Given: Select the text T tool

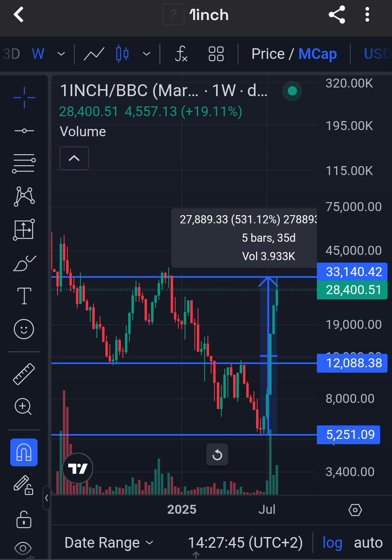Looking at the screenshot, I should (x=24, y=296).
